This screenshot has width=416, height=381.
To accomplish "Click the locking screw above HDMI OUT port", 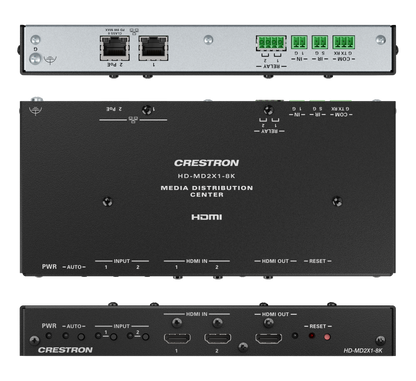I will click(268, 323).
